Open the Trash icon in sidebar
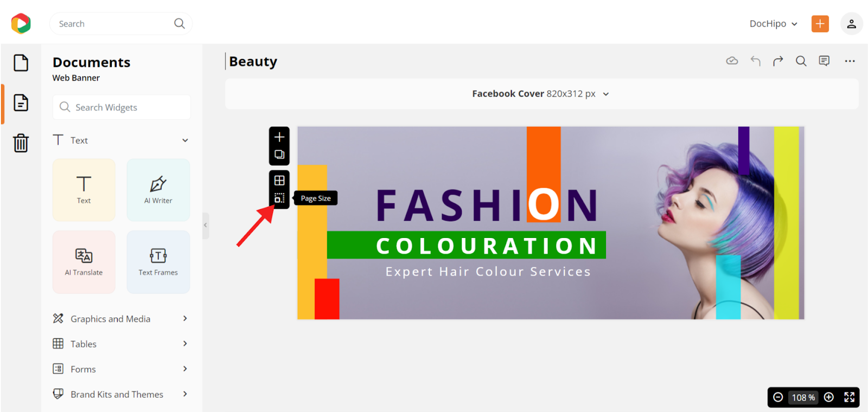This screenshot has height=412, width=868. pyautogui.click(x=21, y=143)
